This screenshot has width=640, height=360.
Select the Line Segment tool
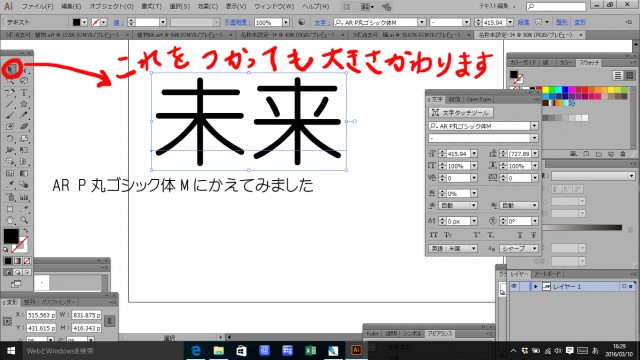pyautogui.click(x=10, y=104)
